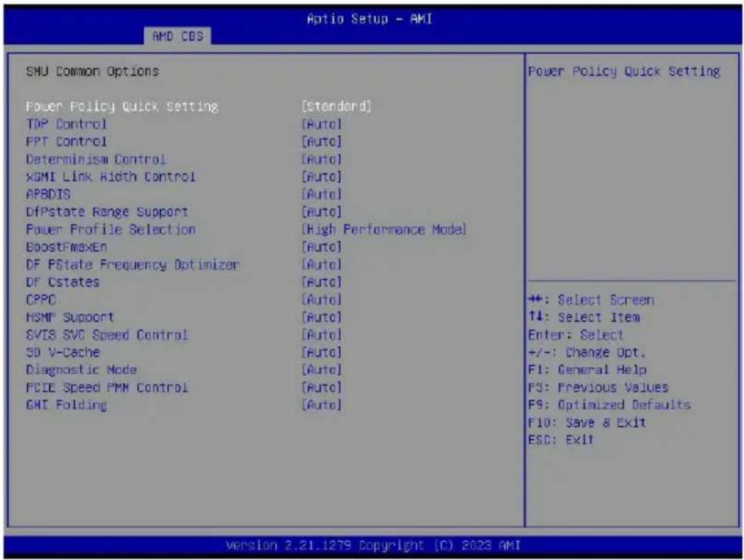Image resolution: width=744 pixels, height=560 pixels.
Task: Open Diagnostic Mode Auto value
Action: [x=321, y=370]
